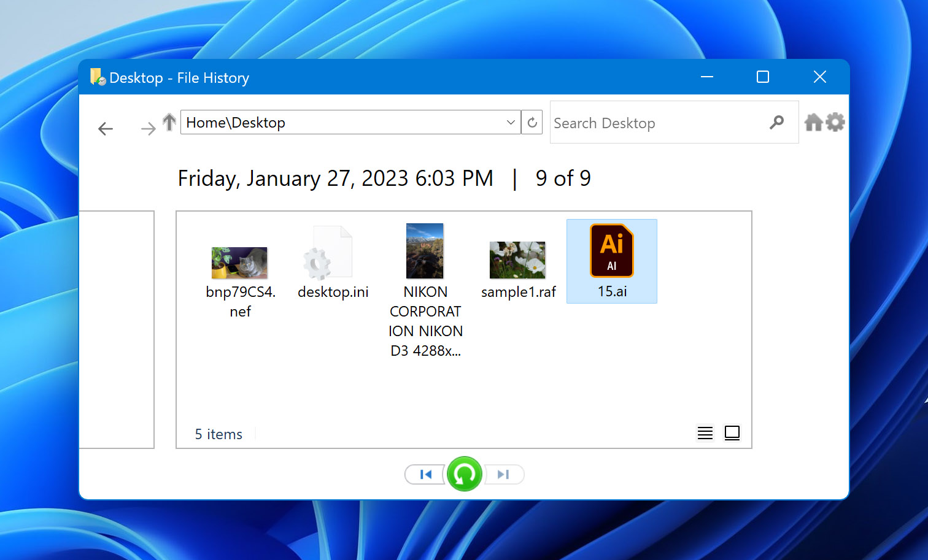Select the desktop.ini file icon
This screenshot has height=560, width=928.
(328, 252)
